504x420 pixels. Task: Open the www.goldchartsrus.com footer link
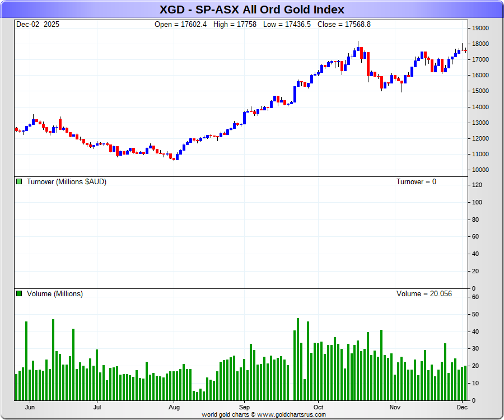point(291,414)
